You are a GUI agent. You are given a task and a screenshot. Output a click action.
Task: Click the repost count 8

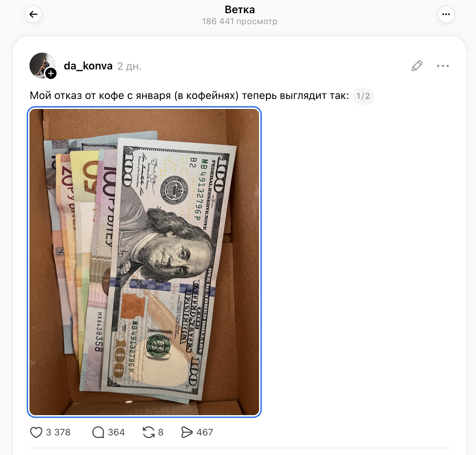click(161, 432)
